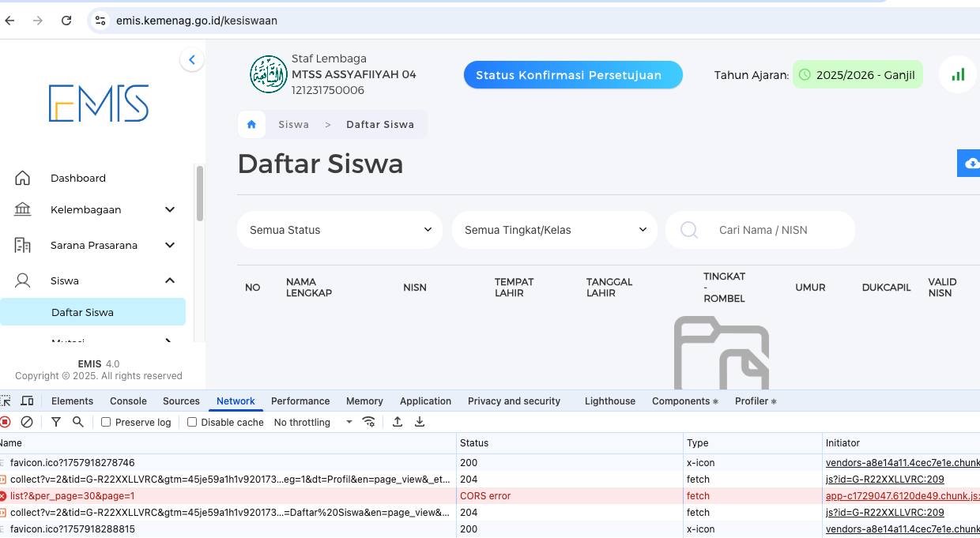
Task: Enable the Preserve log checkbox
Action: point(106,422)
